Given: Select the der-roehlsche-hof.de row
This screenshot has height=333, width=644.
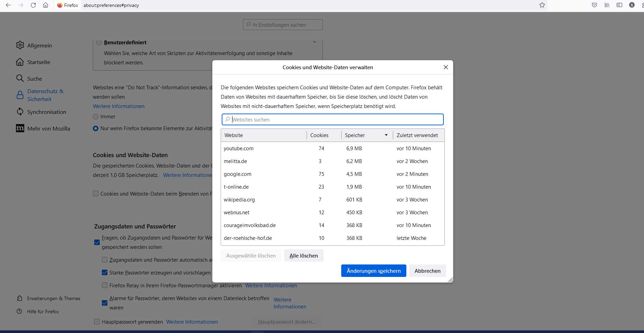Looking at the screenshot, I should point(333,238).
